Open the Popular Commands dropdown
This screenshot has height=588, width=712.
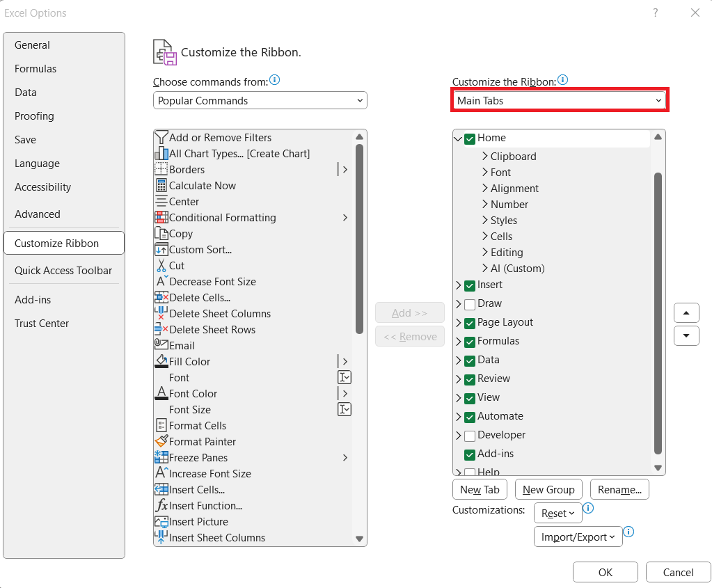pos(260,100)
